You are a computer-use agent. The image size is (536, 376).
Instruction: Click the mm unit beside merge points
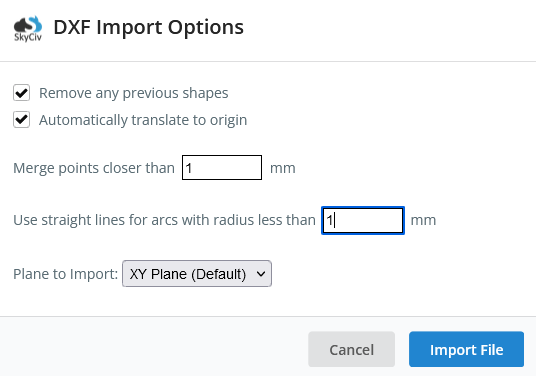(x=283, y=169)
